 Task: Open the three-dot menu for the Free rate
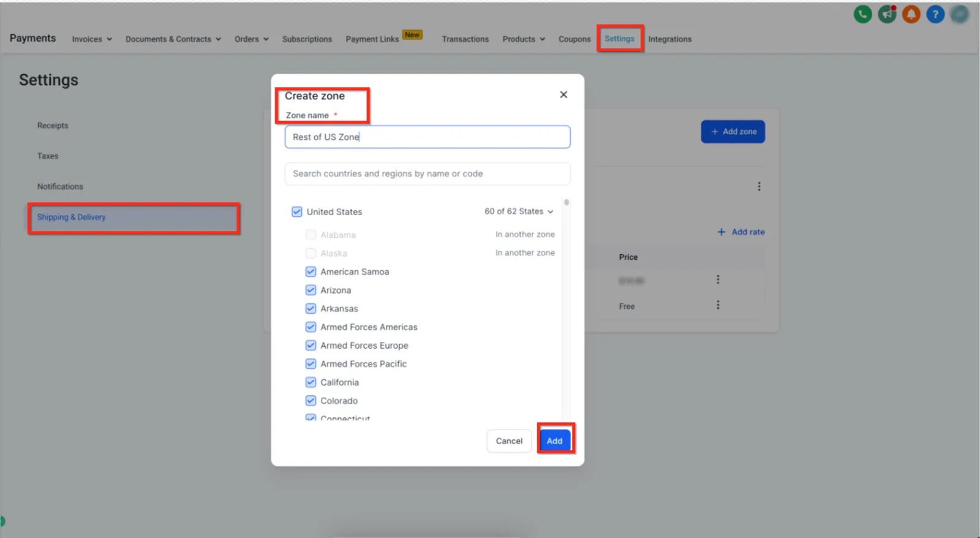click(x=718, y=305)
